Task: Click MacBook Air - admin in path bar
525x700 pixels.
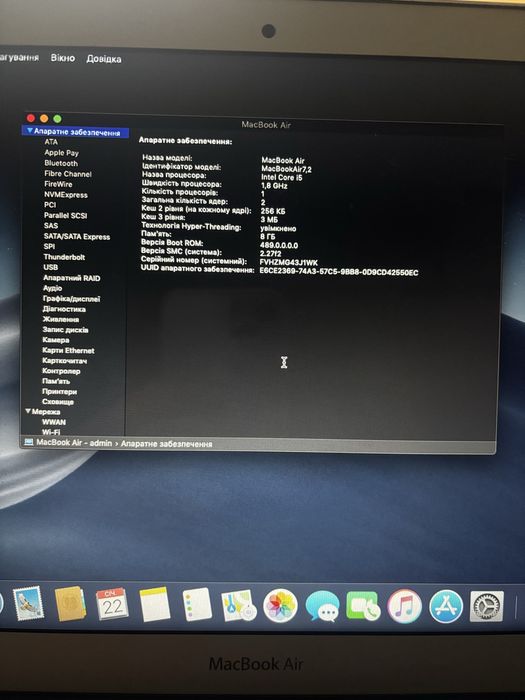Action: point(74,443)
